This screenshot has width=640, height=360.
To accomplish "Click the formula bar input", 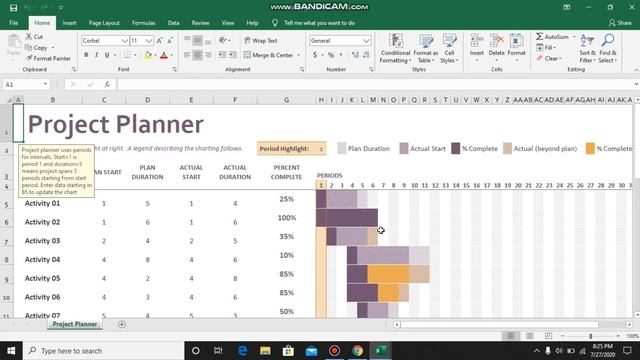I will [x=376, y=84].
